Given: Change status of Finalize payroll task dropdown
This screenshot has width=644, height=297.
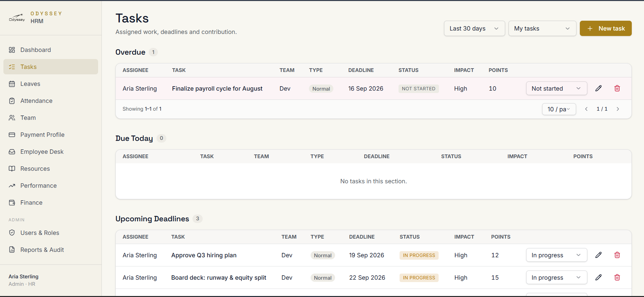Looking at the screenshot, I should click(556, 88).
